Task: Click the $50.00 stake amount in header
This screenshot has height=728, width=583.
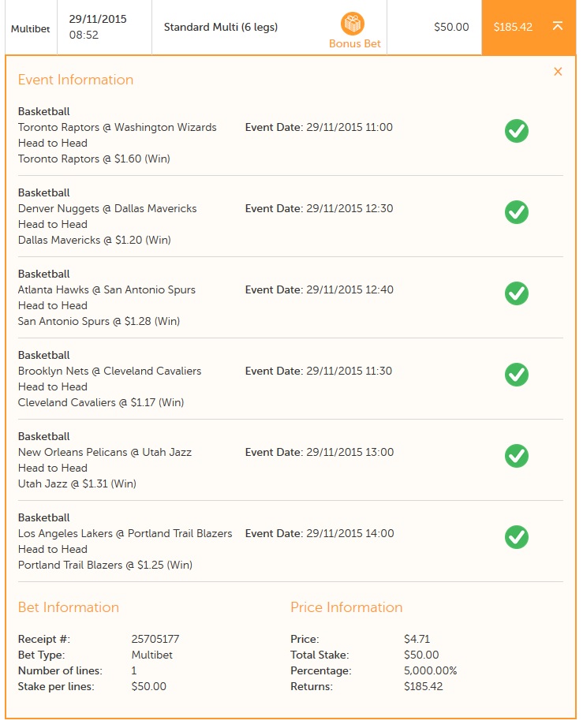Action: (451, 27)
